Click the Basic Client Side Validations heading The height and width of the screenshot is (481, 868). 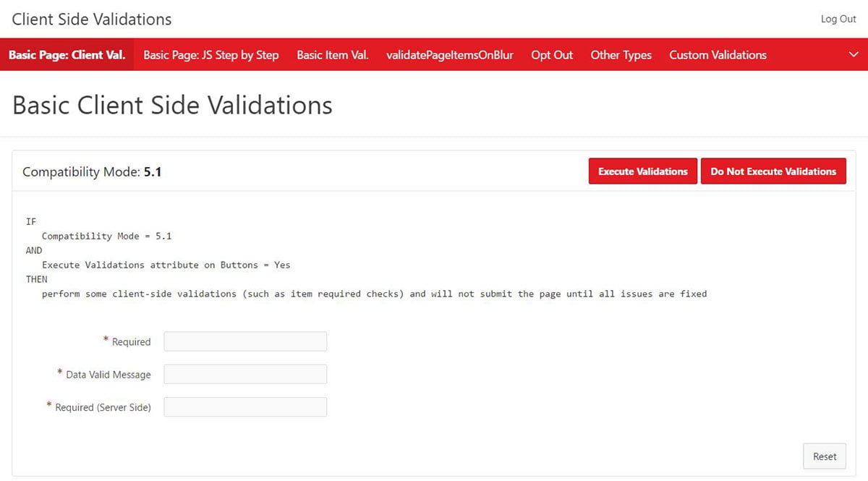tap(172, 105)
